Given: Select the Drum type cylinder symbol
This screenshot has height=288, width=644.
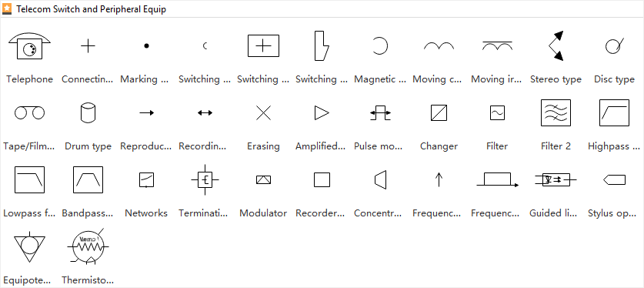Looking at the screenshot, I should [x=88, y=112].
